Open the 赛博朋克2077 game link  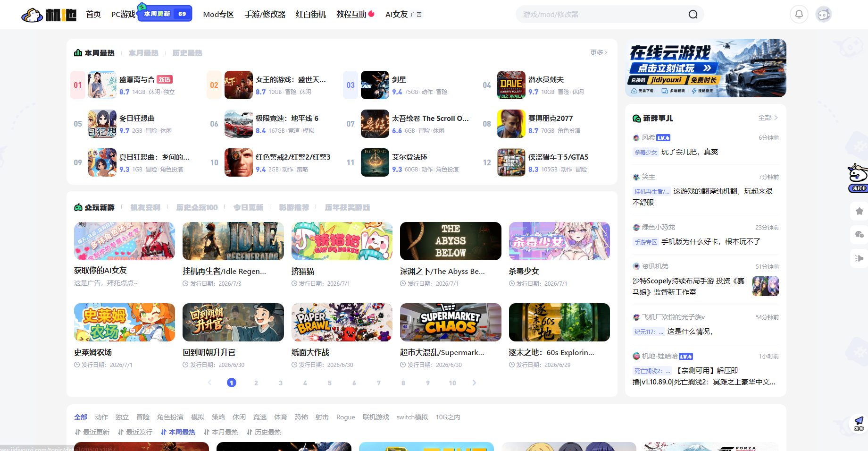pyautogui.click(x=551, y=118)
